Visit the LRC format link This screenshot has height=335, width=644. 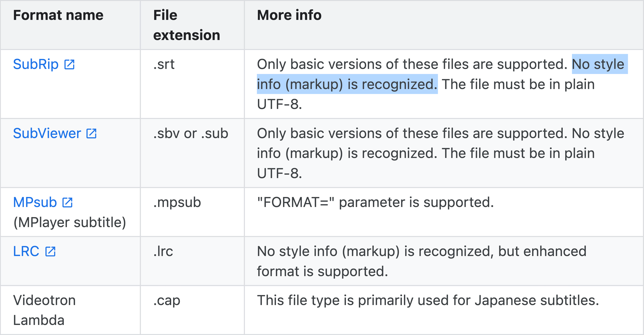pyautogui.click(x=26, y=251)
